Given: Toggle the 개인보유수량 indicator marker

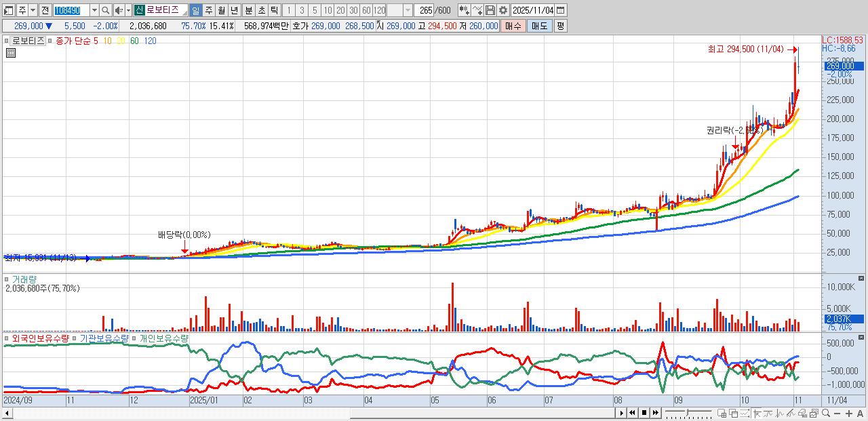Looking at the screenshot, I should (135, 338).
